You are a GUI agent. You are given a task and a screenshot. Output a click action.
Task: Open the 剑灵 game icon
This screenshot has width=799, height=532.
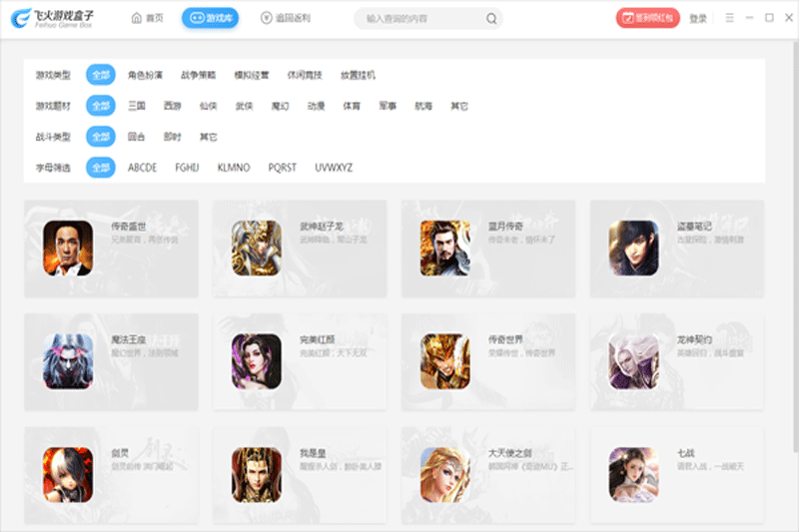click(x=68, y=475)
